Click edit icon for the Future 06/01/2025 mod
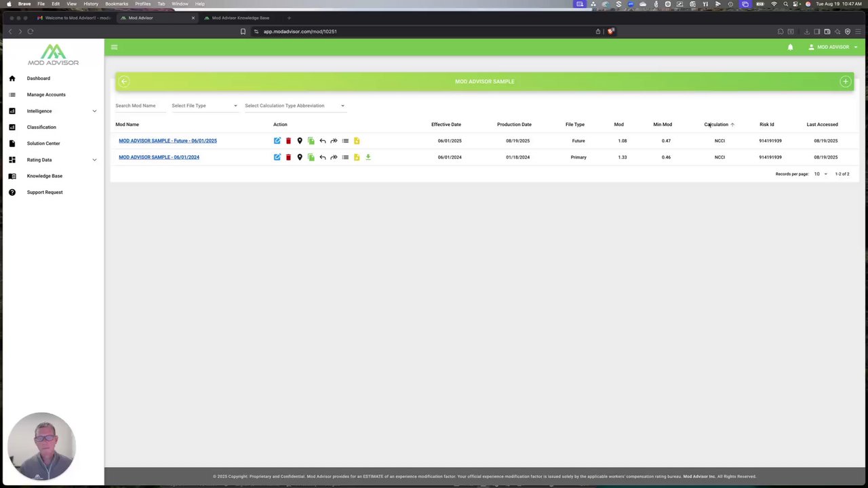This screenshot has width=868, height=488. click(x=277, y=141)
